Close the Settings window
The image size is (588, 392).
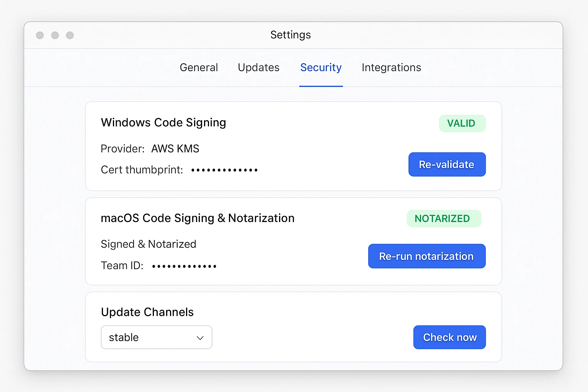[x=40, y=35]
